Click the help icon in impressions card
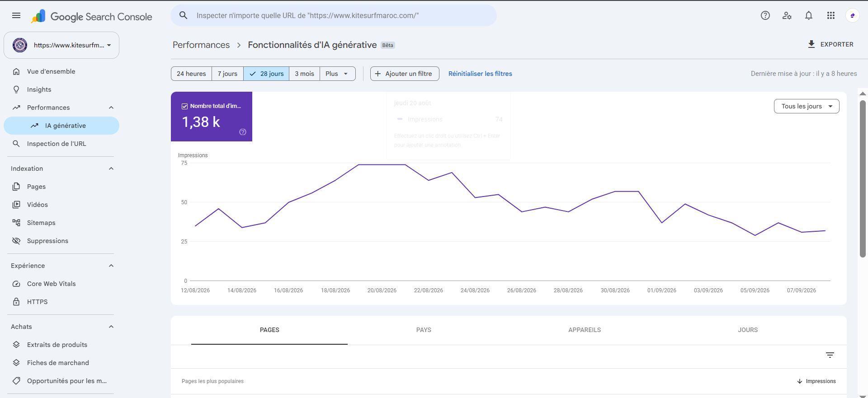The width and height of the screenshot is (868, 398). pos(243,132)
